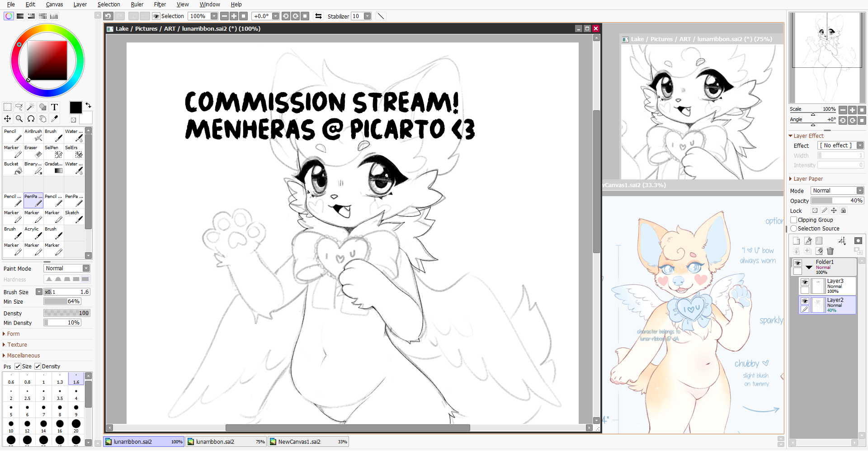
Task: Open the Layer menu
Action: tap(80, 5)
